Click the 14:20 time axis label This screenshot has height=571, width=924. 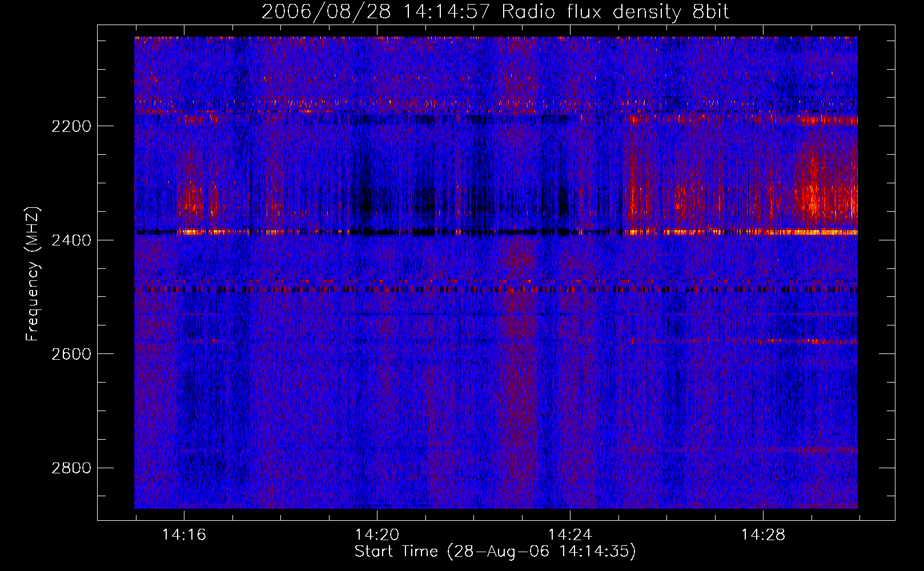[377, 535]
